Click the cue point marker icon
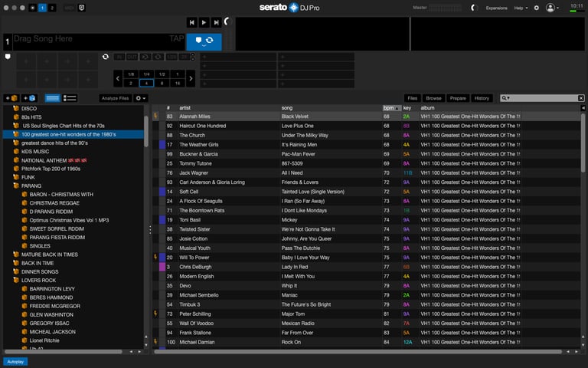This screenshot has height=368, width=588. (x=8, y=57)
